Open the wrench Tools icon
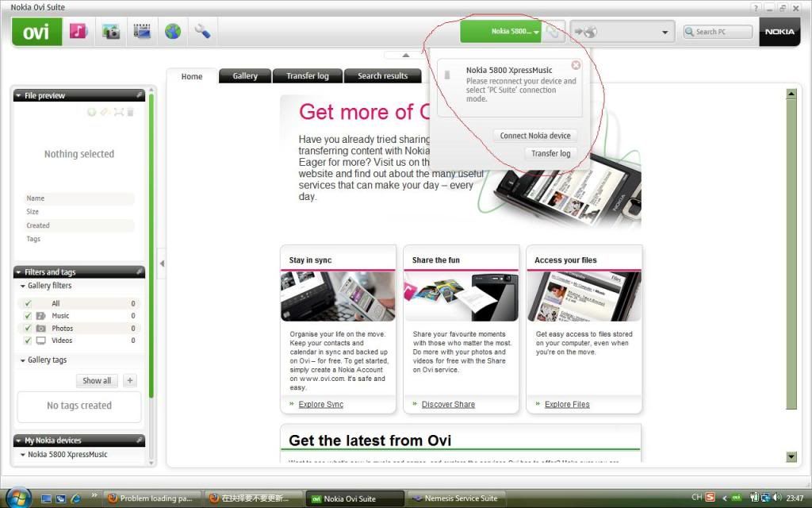 pos(202,32)
